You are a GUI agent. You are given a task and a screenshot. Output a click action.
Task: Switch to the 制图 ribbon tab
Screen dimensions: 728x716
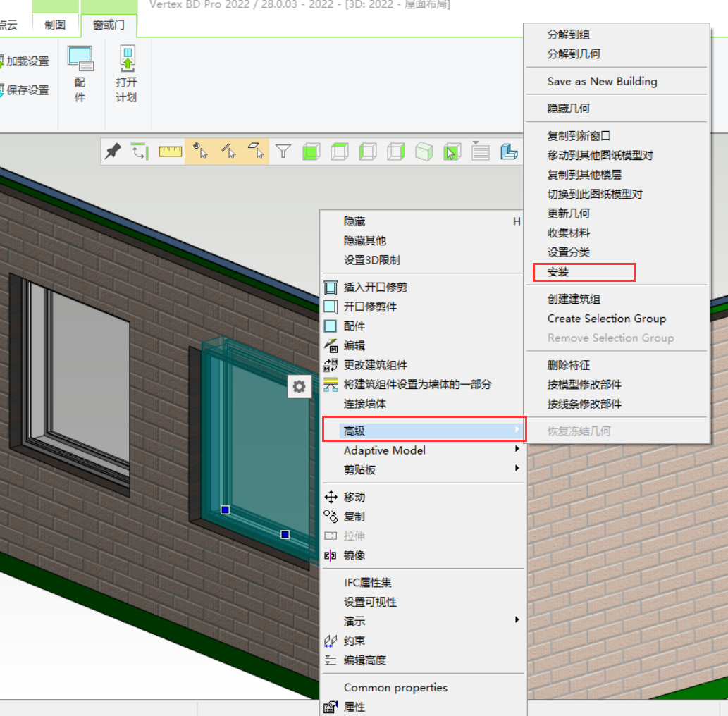(55, 25)
